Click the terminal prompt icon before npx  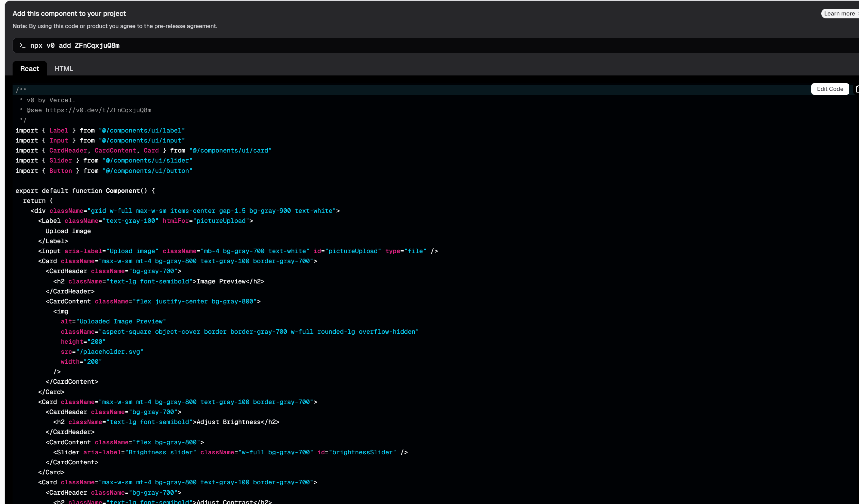[22, 45]
